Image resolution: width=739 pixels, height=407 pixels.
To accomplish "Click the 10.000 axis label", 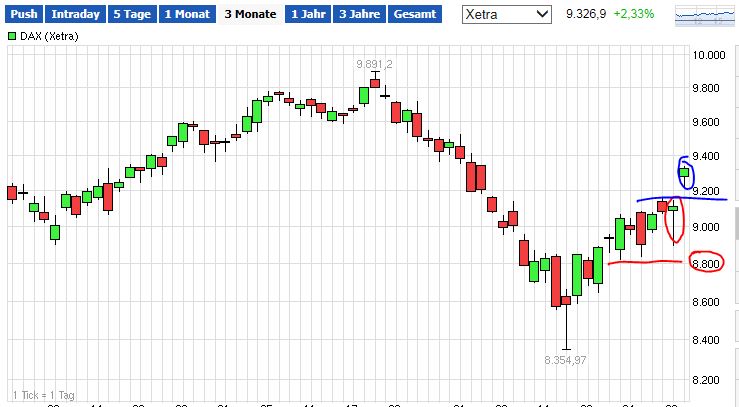I will pos(708,55).
